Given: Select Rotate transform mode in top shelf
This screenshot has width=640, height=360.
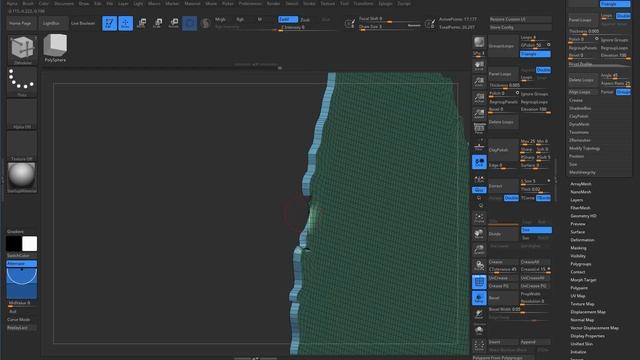Looking at the screenshot, I should pyautogui.click(x=173, y=23).
